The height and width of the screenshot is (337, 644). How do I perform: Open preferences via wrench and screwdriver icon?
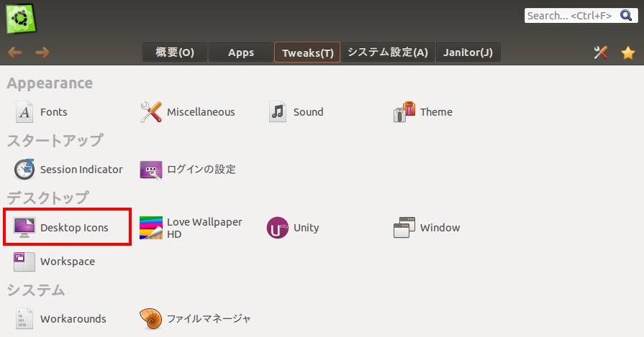[x=600, y=52]
